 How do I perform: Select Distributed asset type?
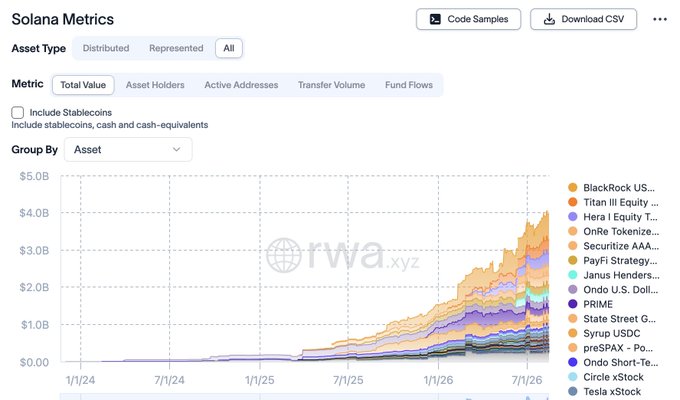(x=106, y=48)
